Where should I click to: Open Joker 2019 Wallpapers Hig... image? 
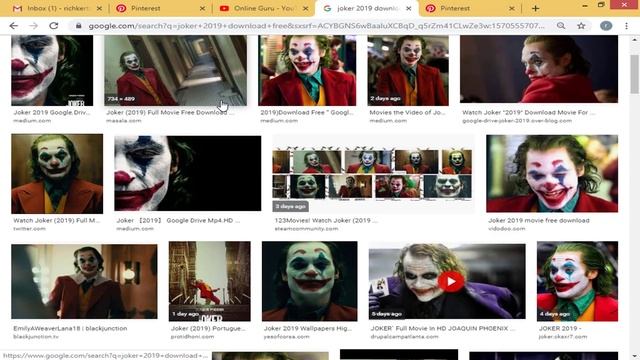(309, 281)
